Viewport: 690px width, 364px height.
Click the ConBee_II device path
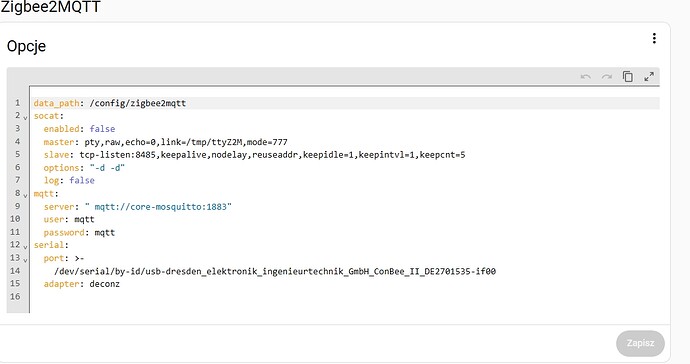click(275, 271)
